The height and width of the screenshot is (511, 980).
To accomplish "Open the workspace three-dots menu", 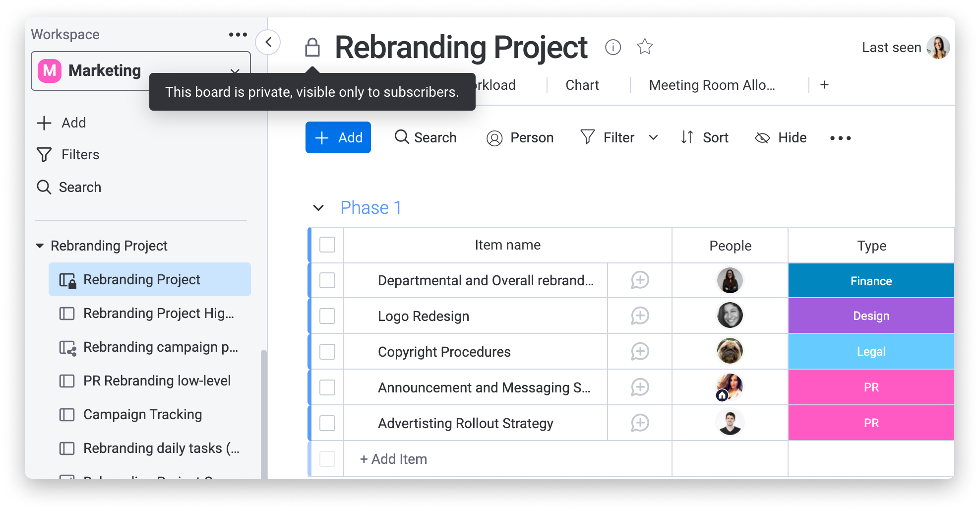I will coord(238,34).
